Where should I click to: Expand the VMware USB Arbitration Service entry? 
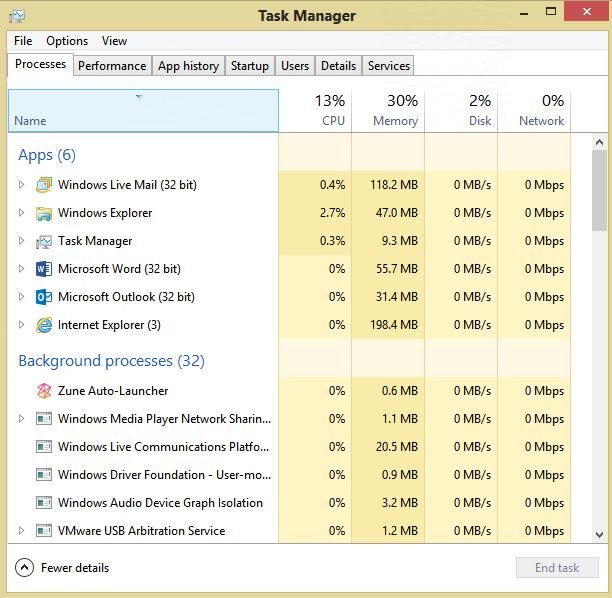(21, 530)
